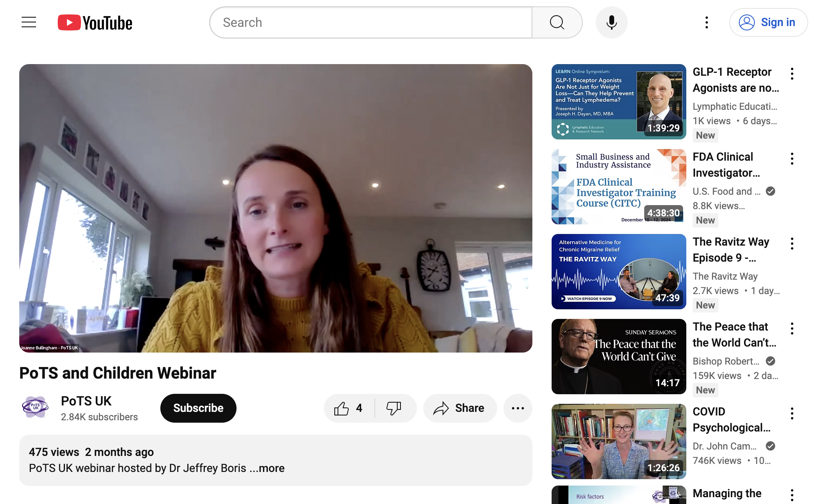The width and height of the screenshot is (821, 504).
Task: Start voice search with microphone
Action: pos(611,22)
